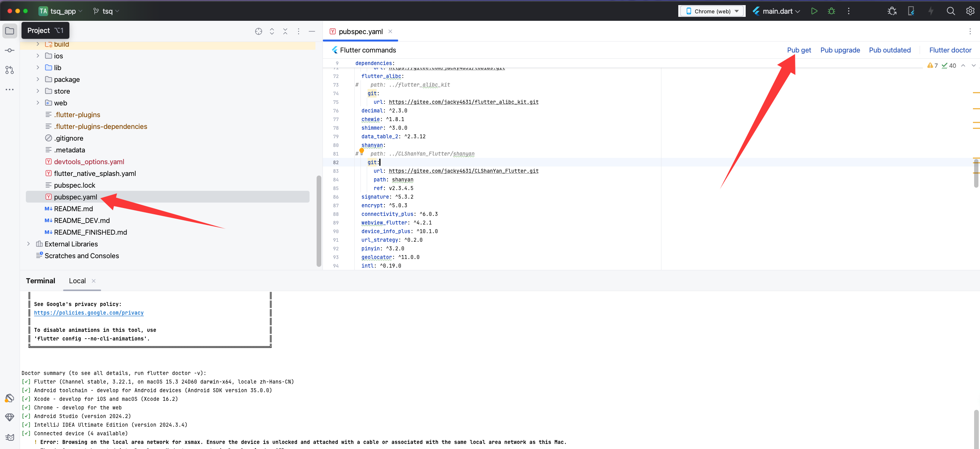The image size is (980, 449).
Task: Expand the web folder
Action: [x=38, y=103]
